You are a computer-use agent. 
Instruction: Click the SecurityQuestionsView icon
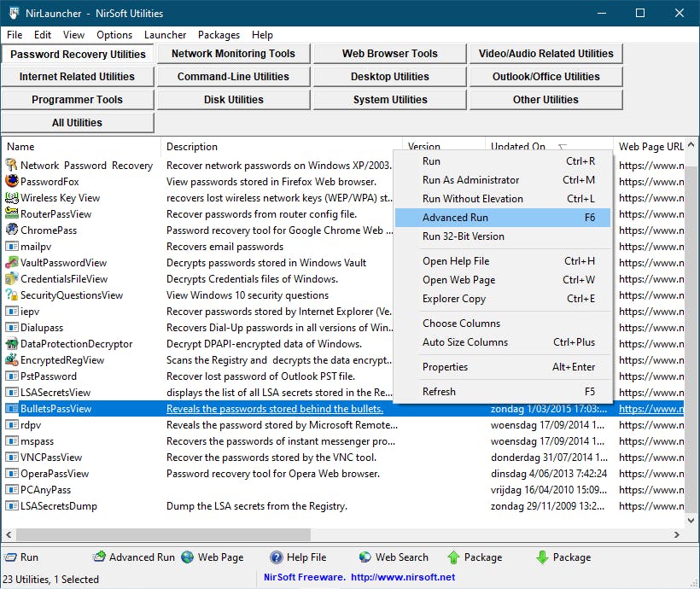12,295
